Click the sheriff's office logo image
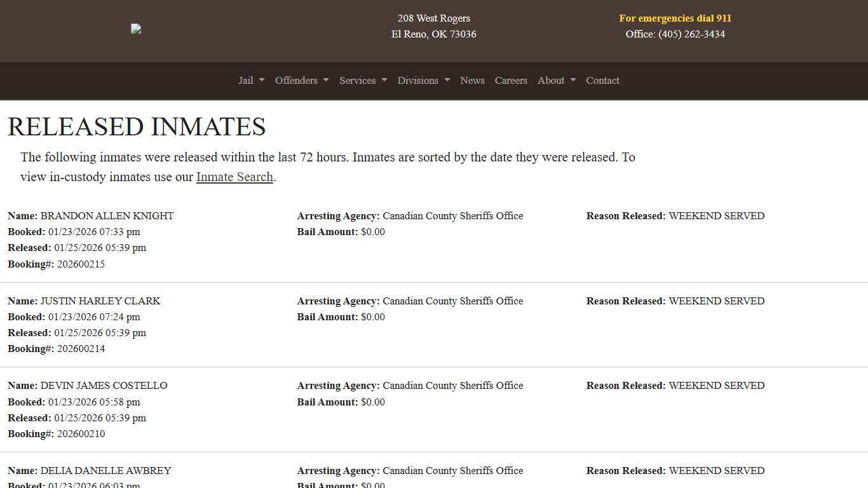 coord(135,29)
